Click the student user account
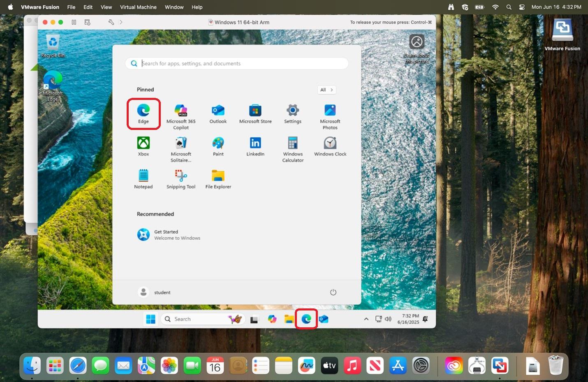Image resolution: width=588 pixels, height=382 pixels. [x=154, y=292]
